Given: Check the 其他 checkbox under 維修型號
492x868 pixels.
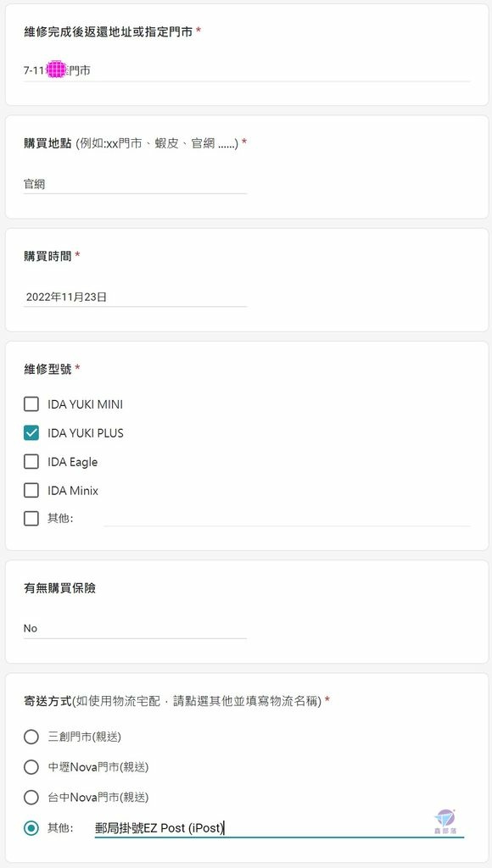Looking at the screenshot, I should tap(31, 519).
